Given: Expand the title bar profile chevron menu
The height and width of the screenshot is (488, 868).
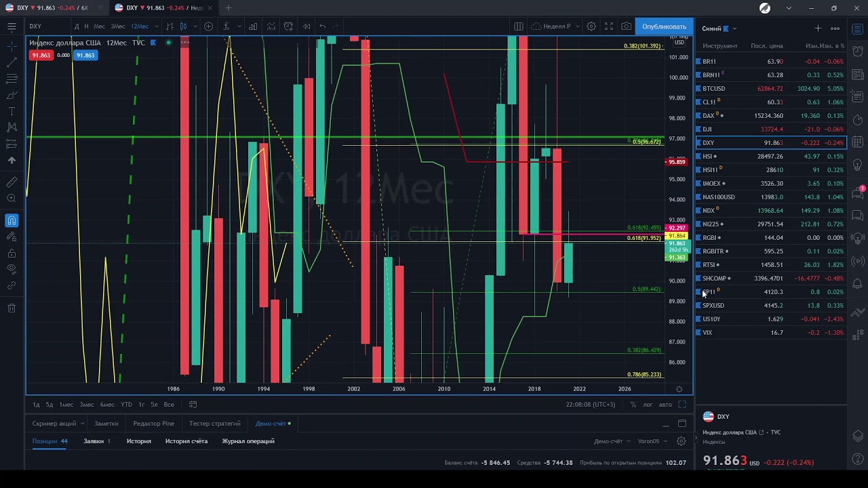Looking at the screenshot, I should 789,8.
